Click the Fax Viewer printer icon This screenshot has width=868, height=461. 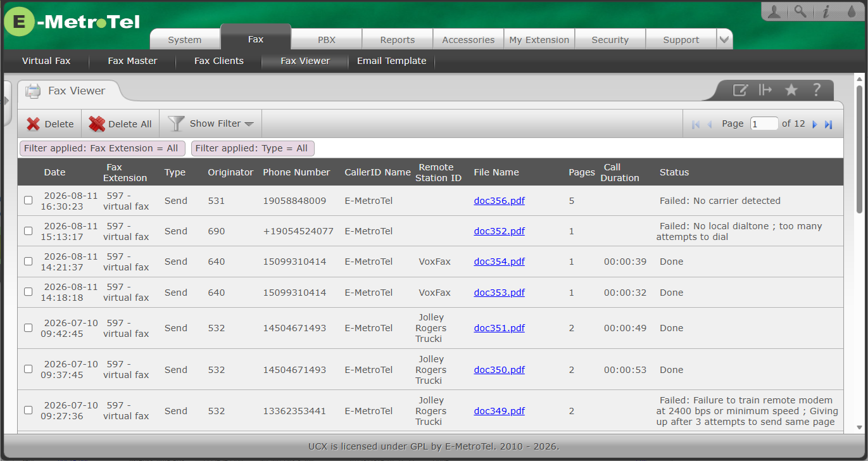click(33, 91)
